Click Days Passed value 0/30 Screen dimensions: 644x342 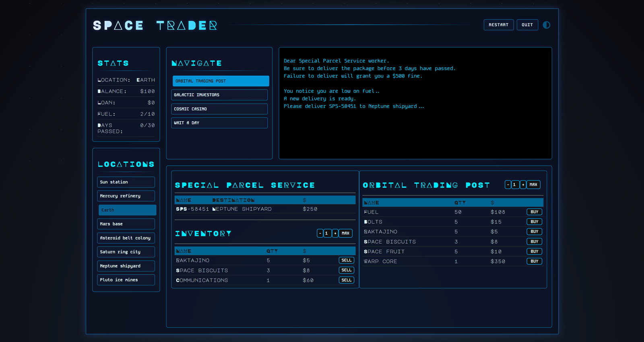(147, 125)
